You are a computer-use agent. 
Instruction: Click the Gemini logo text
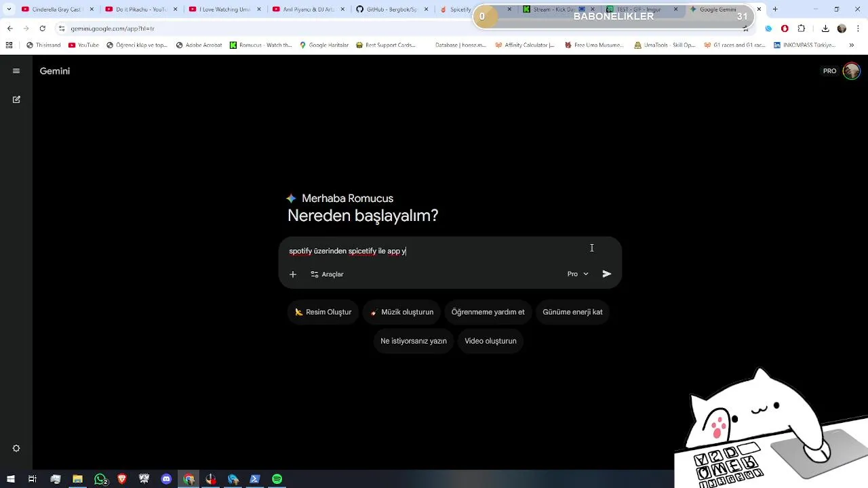pyautogui.click(x=55, y=71)
